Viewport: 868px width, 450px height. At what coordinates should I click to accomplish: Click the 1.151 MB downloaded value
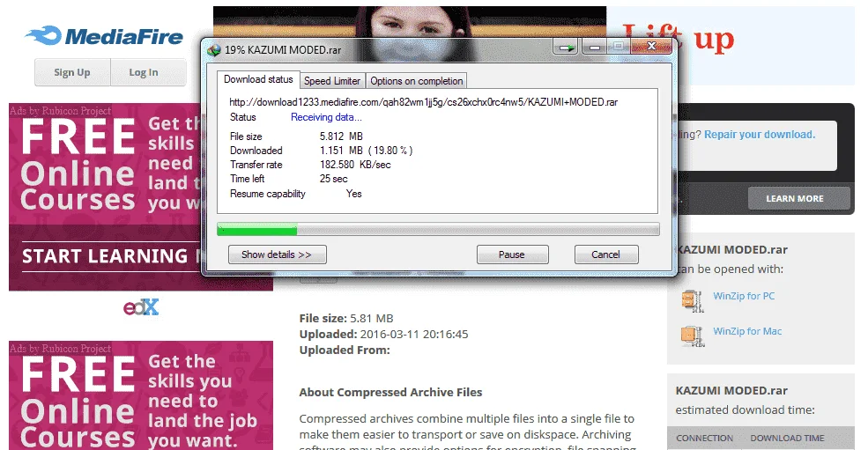[x=366, y=151]
